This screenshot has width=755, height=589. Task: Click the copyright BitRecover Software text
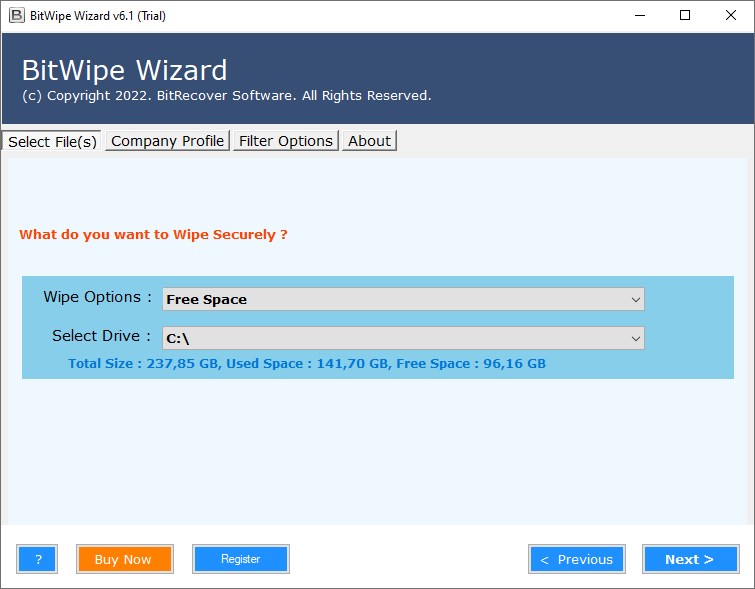[x=226, y=95]
